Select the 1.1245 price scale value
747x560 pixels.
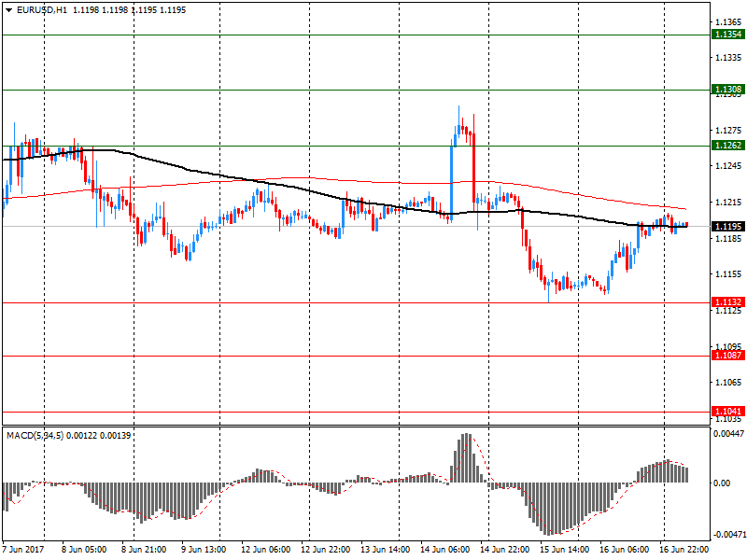pyautogui.click(x=728, y=166)
